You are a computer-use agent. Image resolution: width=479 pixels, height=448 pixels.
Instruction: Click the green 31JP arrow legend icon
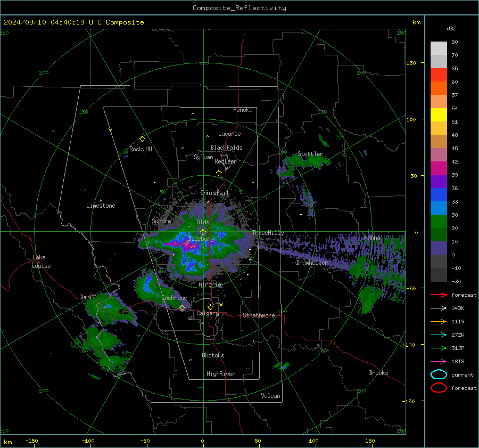439,348
